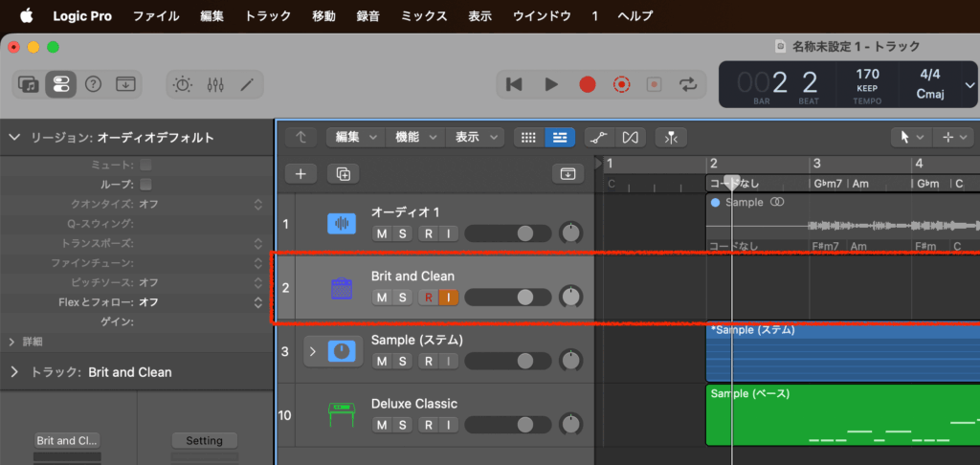Image resolution: width=980 pixels, height=465 pixels.
Task: Click the volume slider of オーディオ 1
Action: [508, 233]
